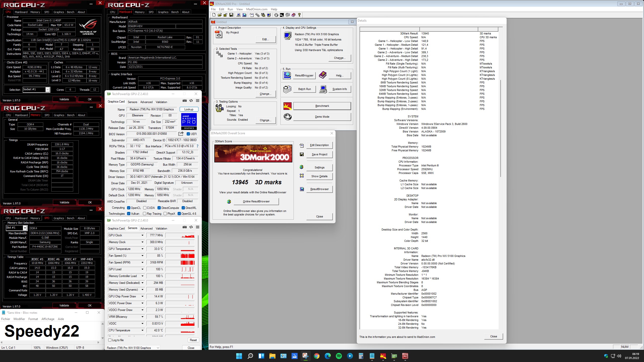Click the ResultBrowser globe icon in 3DMark toolbar
Image resolution: width=644 pixels, height=362 pixels.
(x=244, y=15)
